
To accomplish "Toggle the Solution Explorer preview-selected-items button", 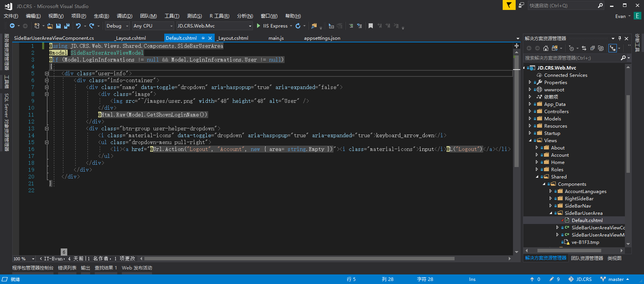I will pyautogui.click(x=613, y=48).
